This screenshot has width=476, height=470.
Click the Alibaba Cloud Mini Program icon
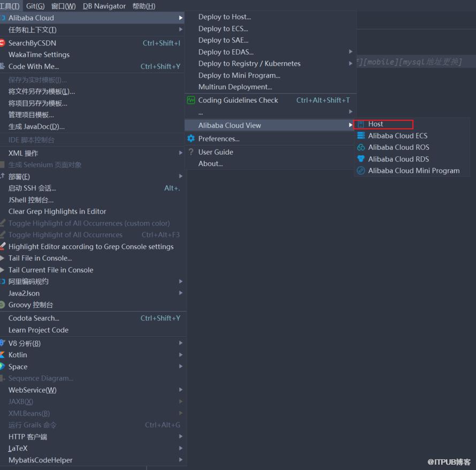pyautogui.click(x=361, y=170)
